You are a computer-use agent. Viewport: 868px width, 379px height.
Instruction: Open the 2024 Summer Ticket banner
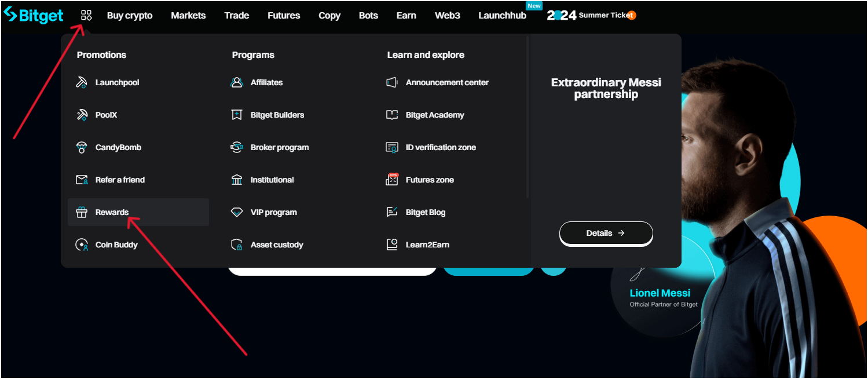[x=591, y=15]
